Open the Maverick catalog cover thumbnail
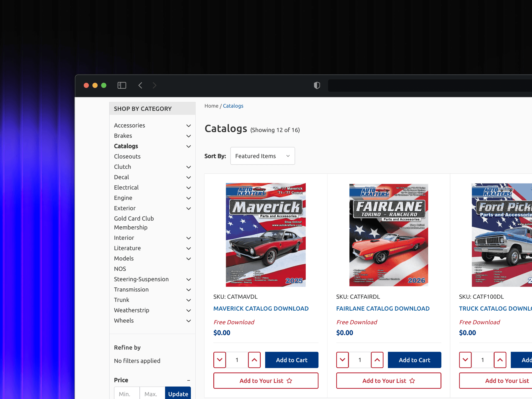 pyautogui.click(x=265, y=235)
